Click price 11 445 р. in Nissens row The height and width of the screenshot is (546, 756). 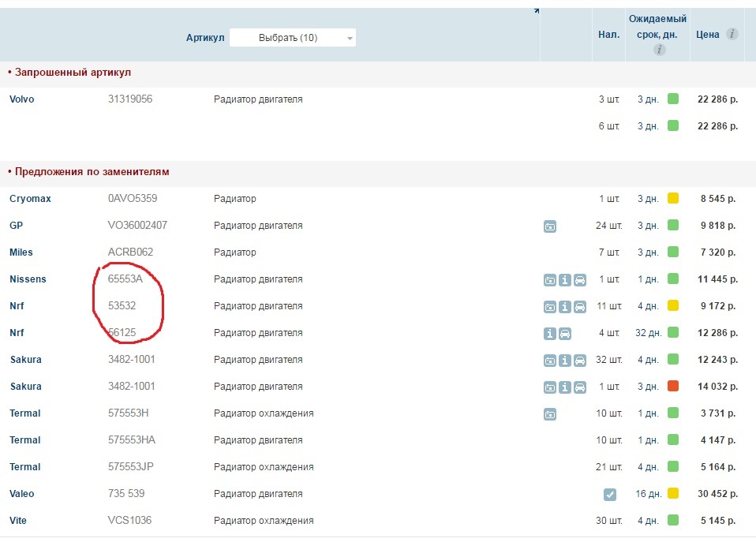coord(717,279)
